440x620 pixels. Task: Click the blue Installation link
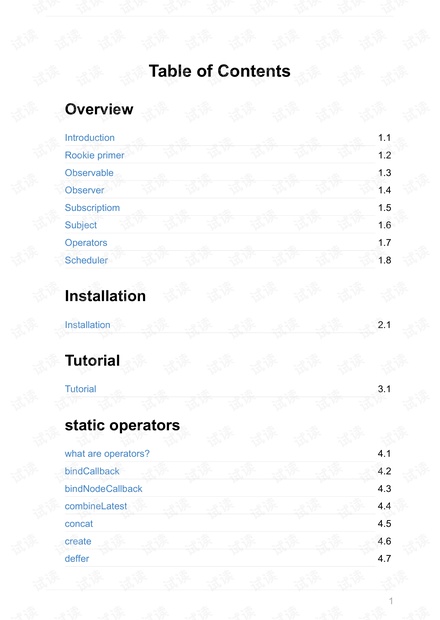(87, 325)
